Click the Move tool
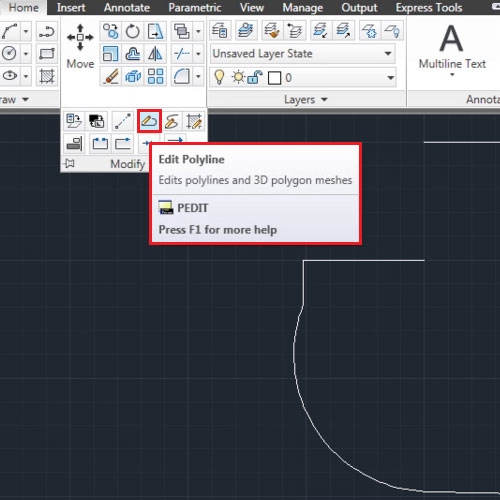Image resolution: width=500 pixels, height=500 pixels. click(80, 46)
